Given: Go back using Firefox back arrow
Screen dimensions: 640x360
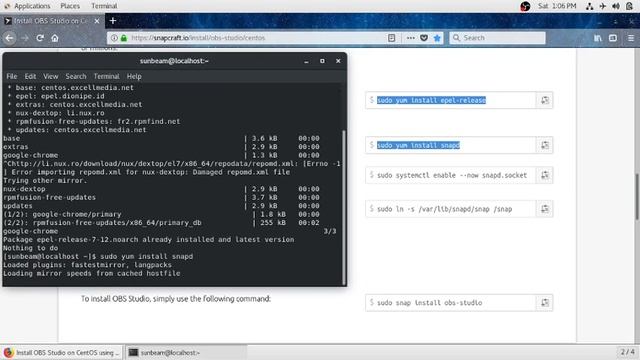Looking at the screenshot, I should click(x=9, y=38).
